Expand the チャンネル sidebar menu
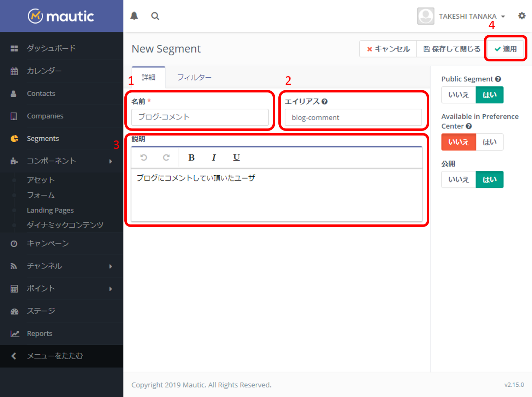Viewport: 532px width, 397px height. 61,266
